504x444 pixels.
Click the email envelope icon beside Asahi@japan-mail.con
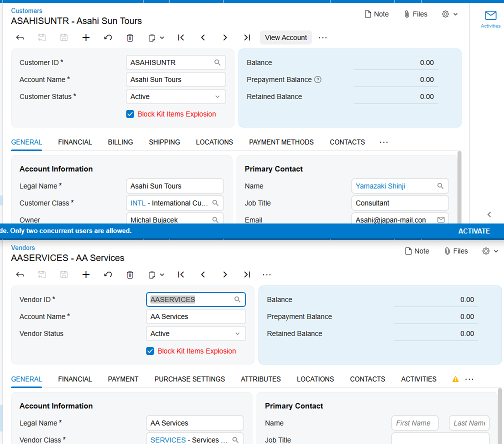coord(440,219)
